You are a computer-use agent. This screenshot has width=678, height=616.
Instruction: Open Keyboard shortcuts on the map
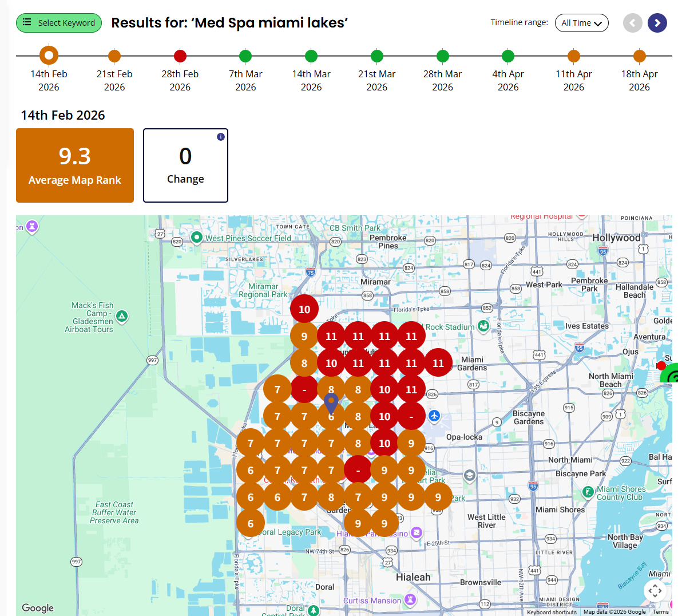click(552, 612)
